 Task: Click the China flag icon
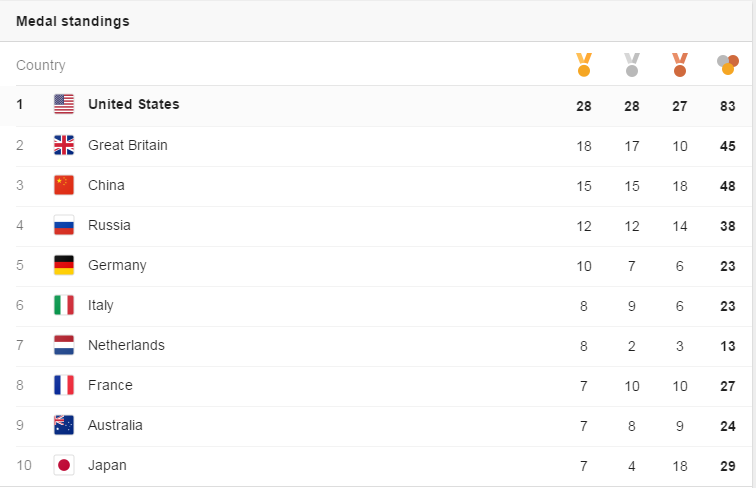click(x=64, y=185)
